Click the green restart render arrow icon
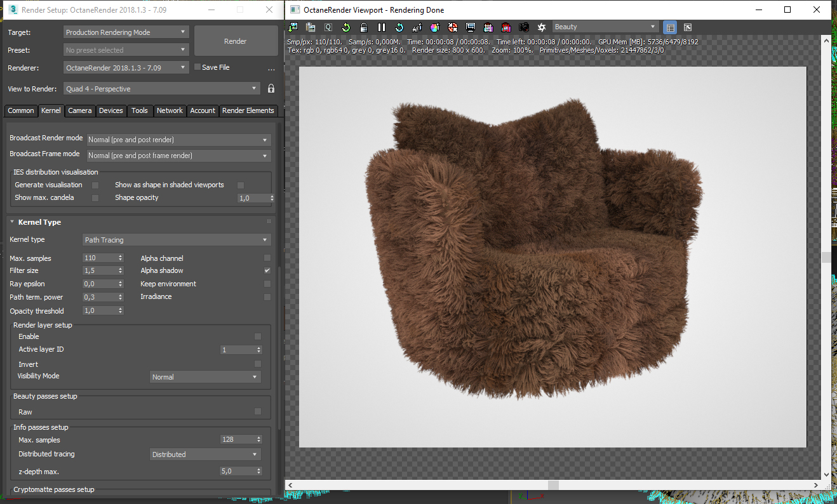This screenshot has width=837, height=504. tap(346, 27)
